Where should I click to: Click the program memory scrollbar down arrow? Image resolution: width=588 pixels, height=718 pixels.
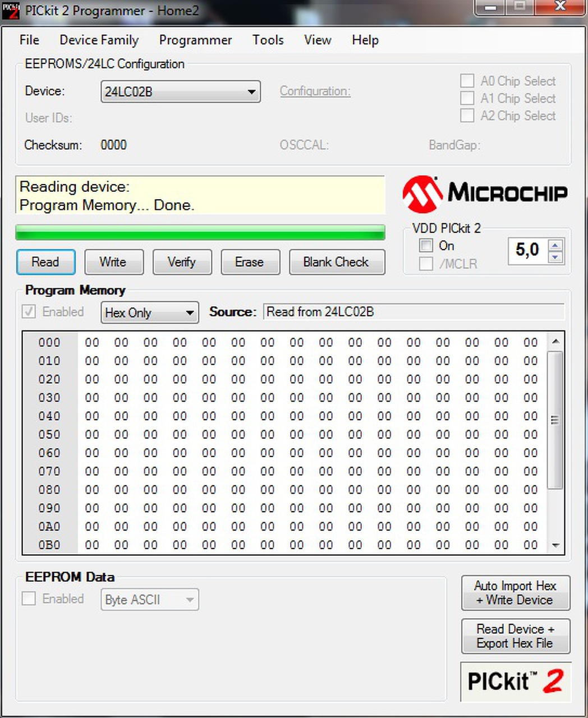point(555,545)
